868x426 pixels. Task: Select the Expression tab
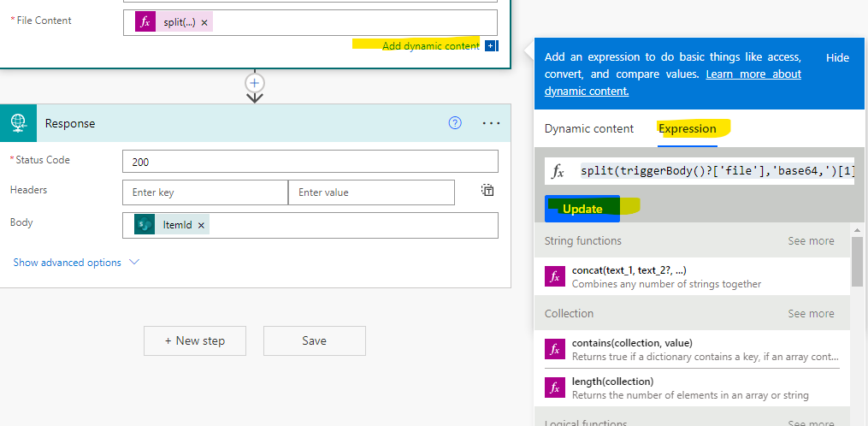tap(688, 128)
